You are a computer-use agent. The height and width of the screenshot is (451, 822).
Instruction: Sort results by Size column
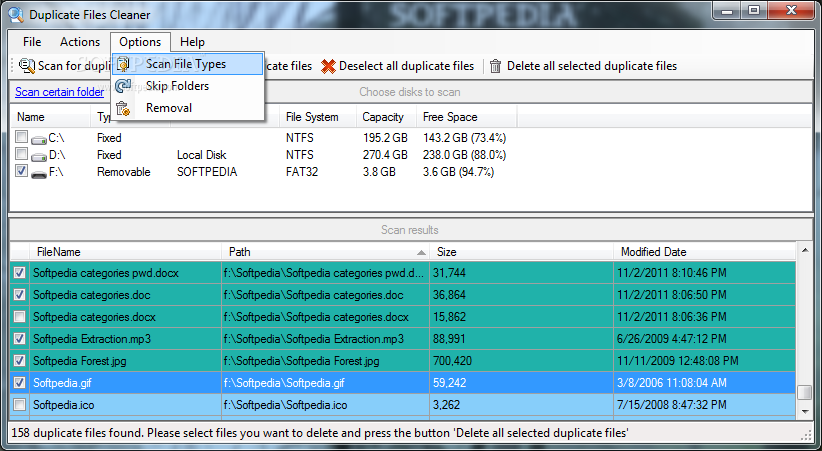click(x=521, y=252)
